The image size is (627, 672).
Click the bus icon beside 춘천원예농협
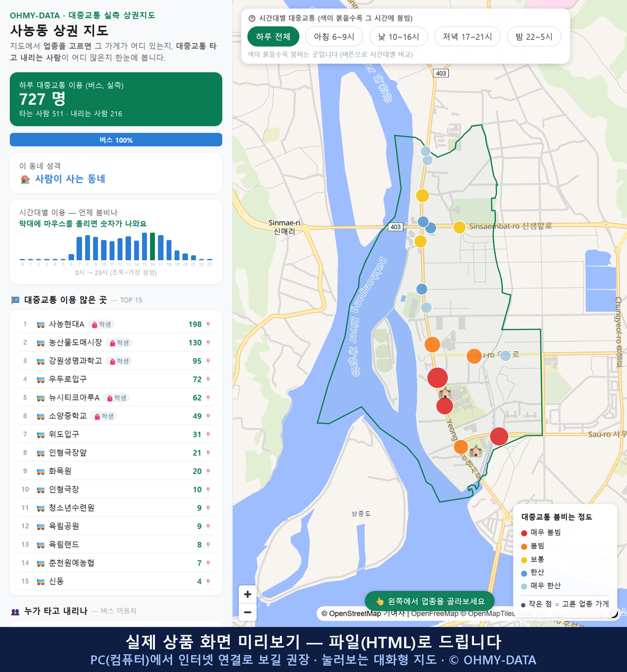(41, 563)
